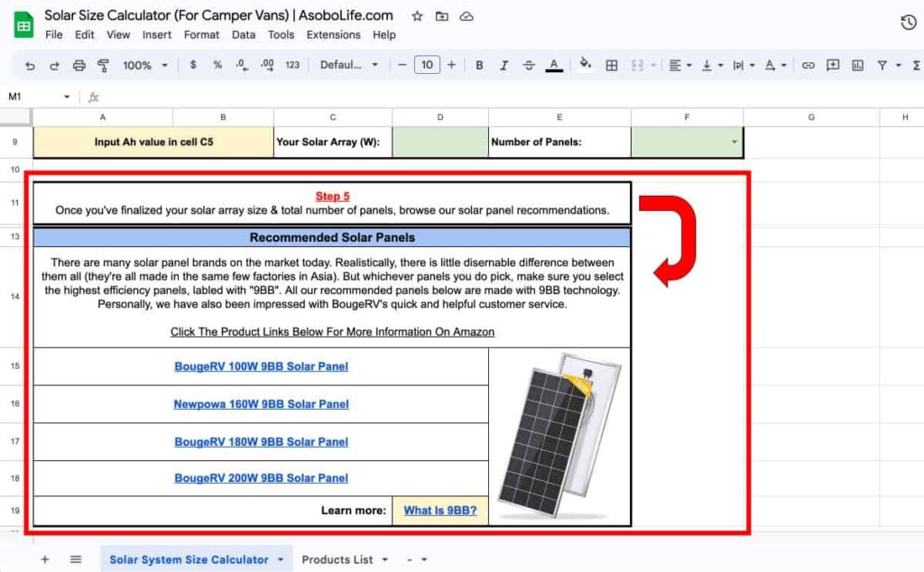The height and width of the screenshot is (572, 924).
Task: Open Products List tab arrow menu
Action: tap(384, 559)
